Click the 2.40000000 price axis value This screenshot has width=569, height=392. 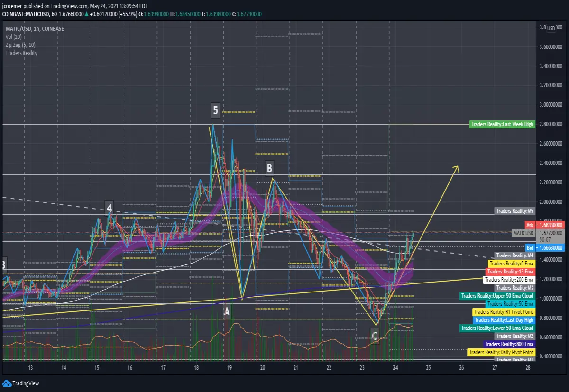coord(550,163)
